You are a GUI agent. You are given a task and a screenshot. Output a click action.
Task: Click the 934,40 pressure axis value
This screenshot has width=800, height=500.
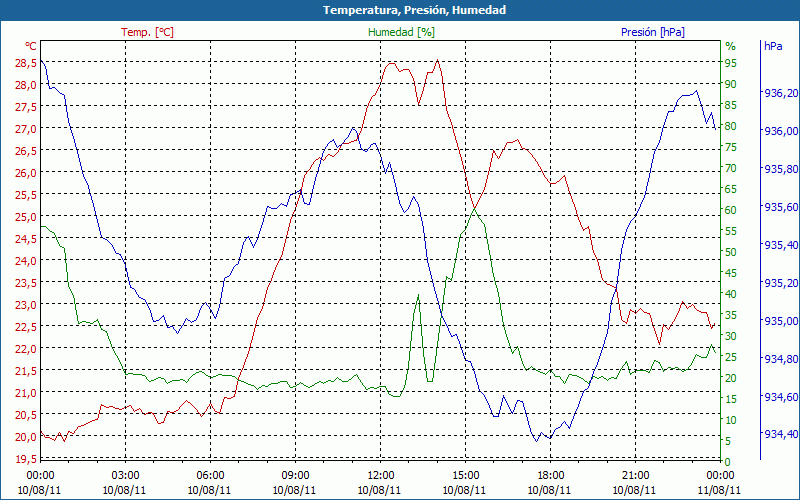click(x=781, y=434)
